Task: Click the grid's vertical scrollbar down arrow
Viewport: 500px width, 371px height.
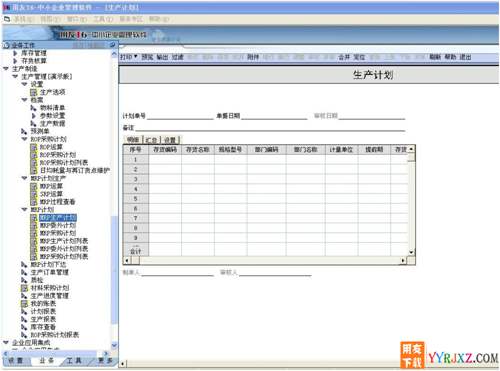Action: pos(411,252)
